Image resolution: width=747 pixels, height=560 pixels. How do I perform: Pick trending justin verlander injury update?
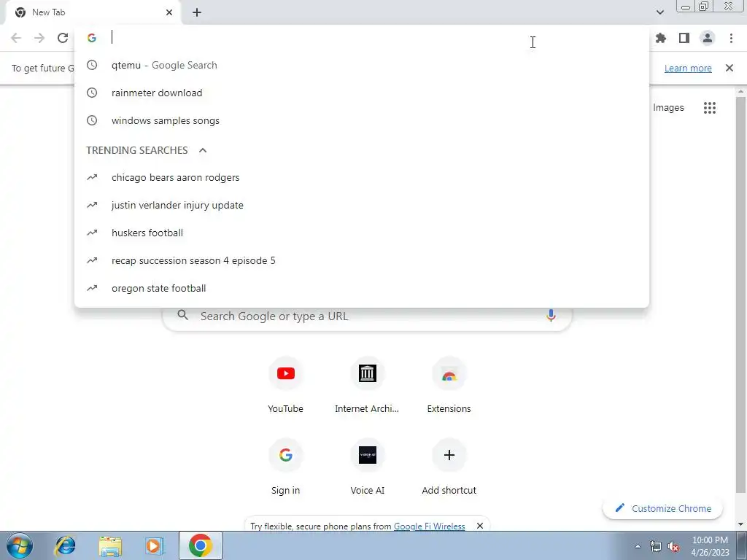(x=362, y=205)
